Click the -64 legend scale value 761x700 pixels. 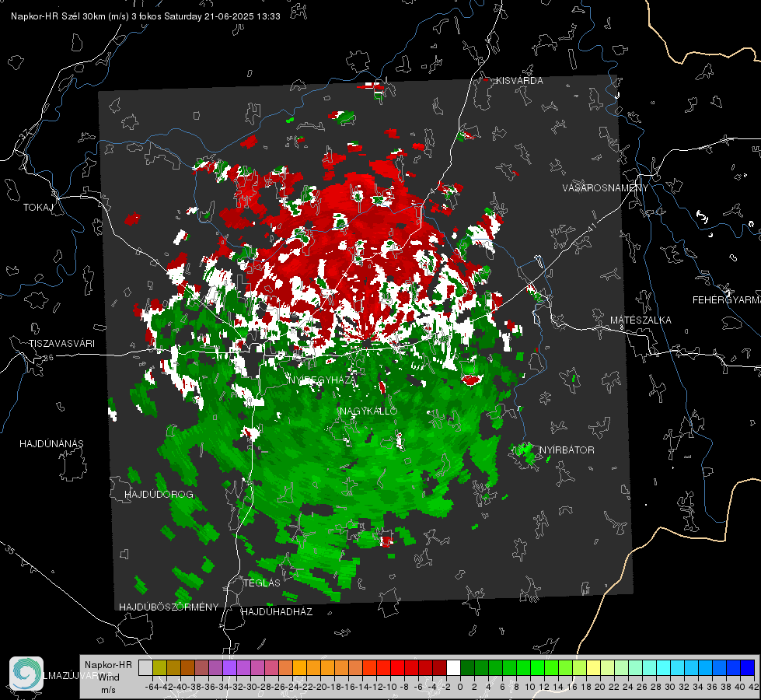coord(152,687)
